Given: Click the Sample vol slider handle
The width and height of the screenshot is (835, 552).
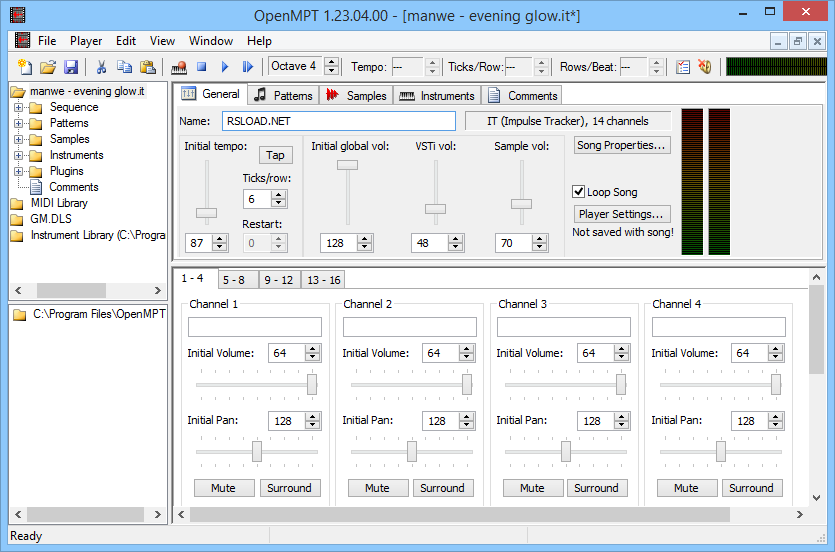Looking at the screenshot, I should click(521, 204).
